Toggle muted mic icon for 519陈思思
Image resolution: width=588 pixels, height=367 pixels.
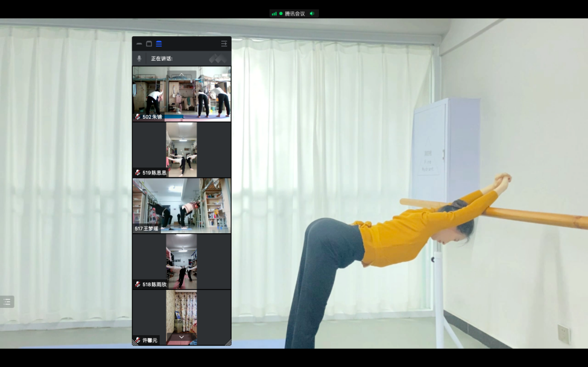pyautogui.click(x=138, y=173)
